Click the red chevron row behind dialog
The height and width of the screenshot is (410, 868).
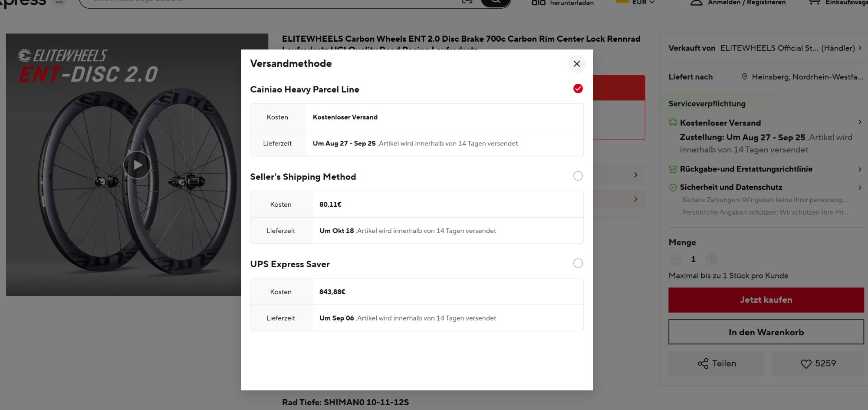click(619, 199)
